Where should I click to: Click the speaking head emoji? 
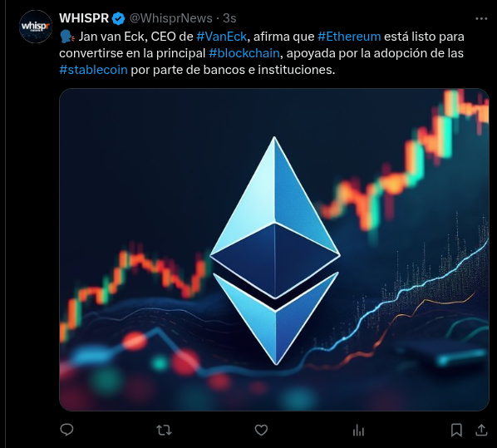(x=67, y=37)
